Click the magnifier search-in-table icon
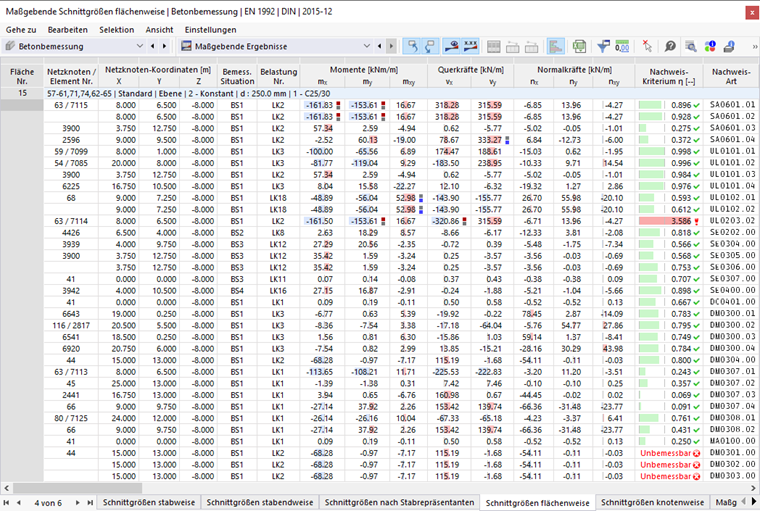This screenshot has width=760, height=511. [x=691, y=47]
